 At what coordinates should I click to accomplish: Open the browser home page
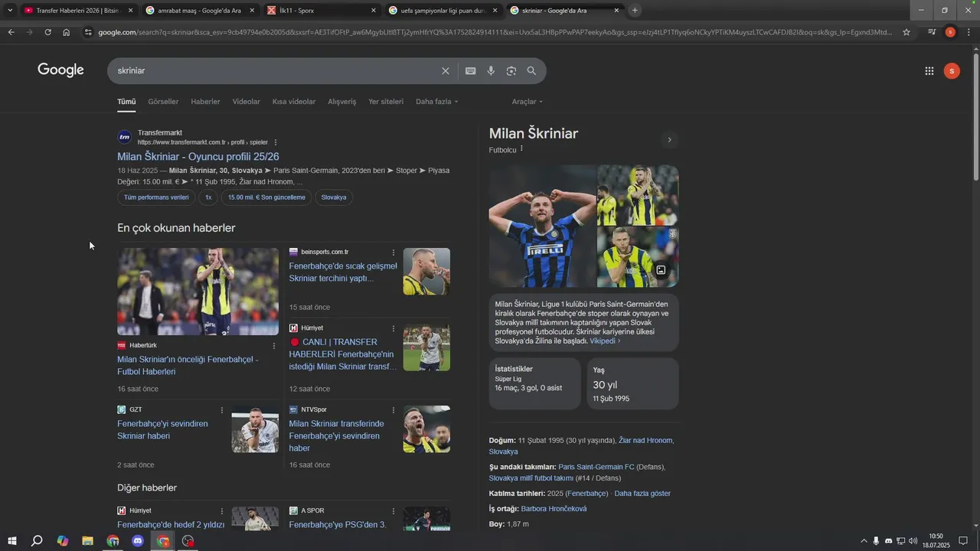[67, 32]
